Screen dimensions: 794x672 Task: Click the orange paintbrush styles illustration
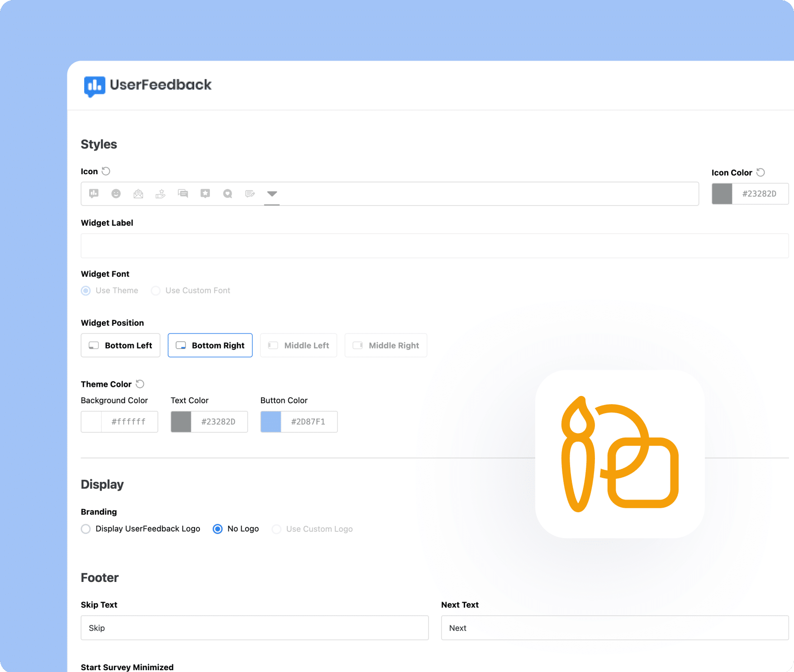click(620, 454)
